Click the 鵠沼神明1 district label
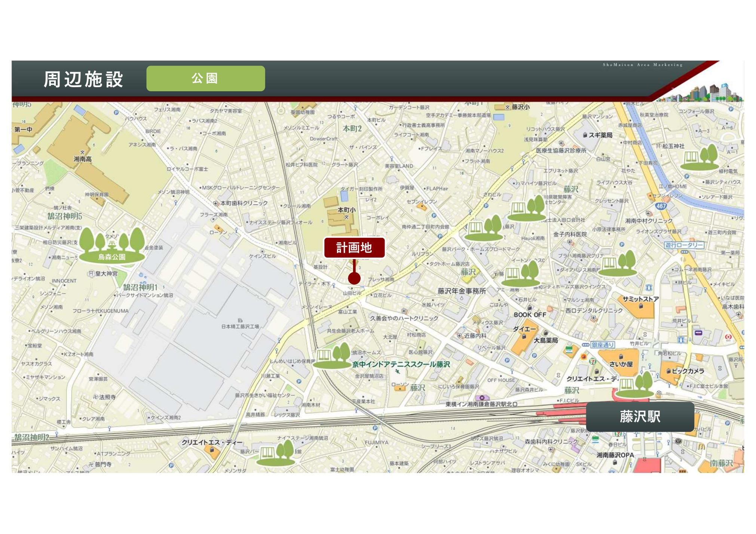This screenshot has width=756, height=534. coord(141,287)
